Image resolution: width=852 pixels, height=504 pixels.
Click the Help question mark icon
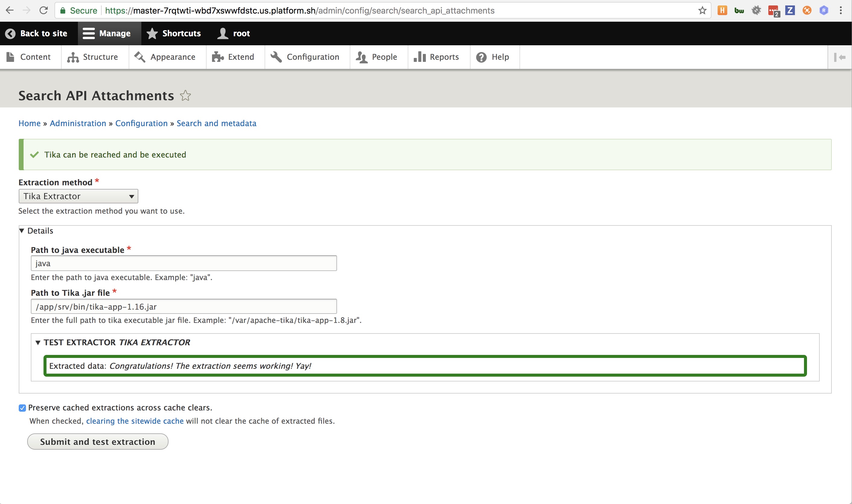click(x=481, y=57)
